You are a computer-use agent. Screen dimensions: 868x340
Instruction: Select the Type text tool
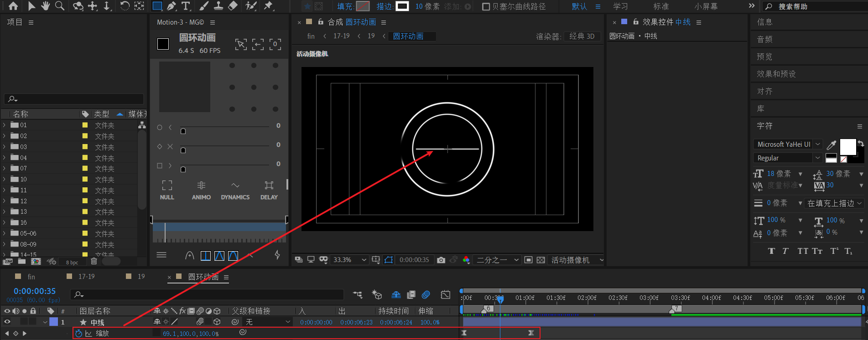point(186,6)
